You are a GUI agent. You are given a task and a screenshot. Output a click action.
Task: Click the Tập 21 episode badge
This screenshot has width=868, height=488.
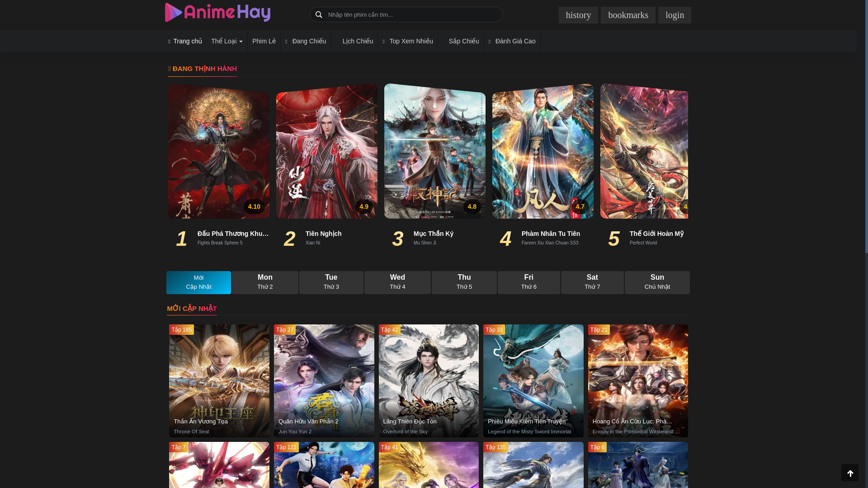click(x=599, y=330)
